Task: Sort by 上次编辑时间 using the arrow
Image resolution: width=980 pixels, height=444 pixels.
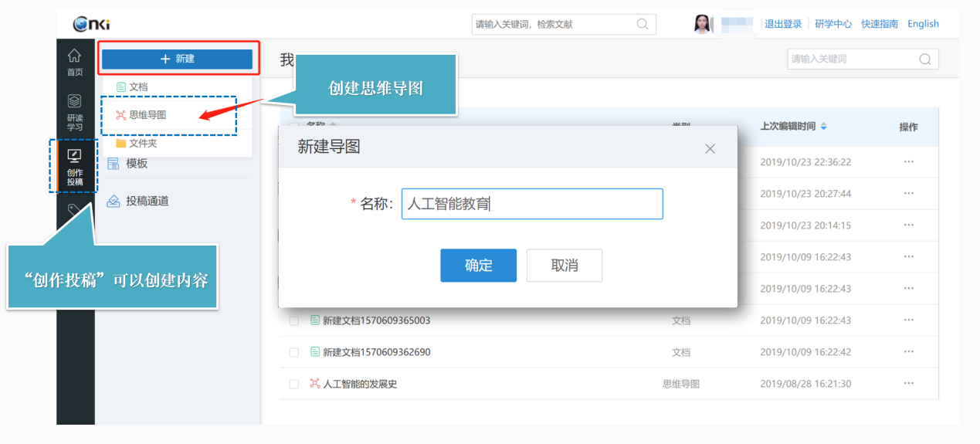Action: coord(823,127)
